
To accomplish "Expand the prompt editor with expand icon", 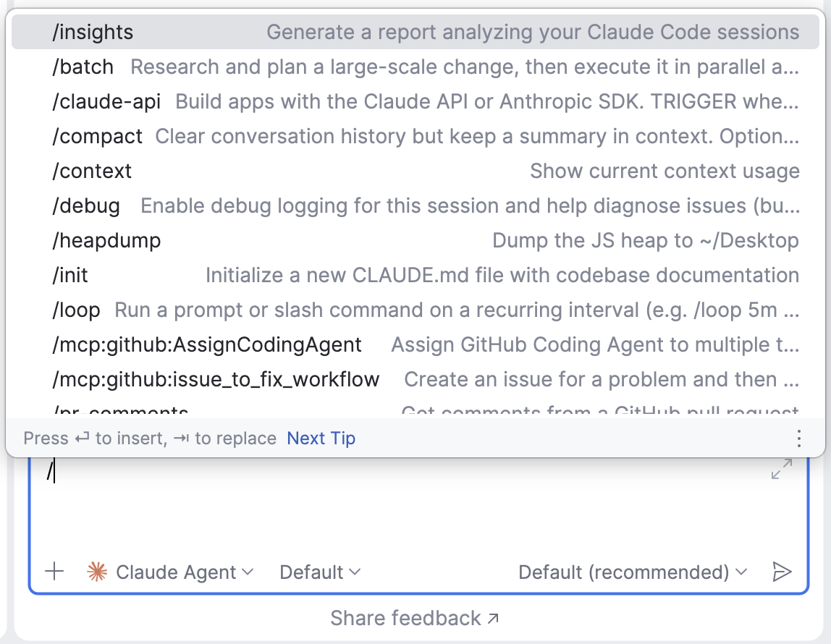I will click(781, 469).
